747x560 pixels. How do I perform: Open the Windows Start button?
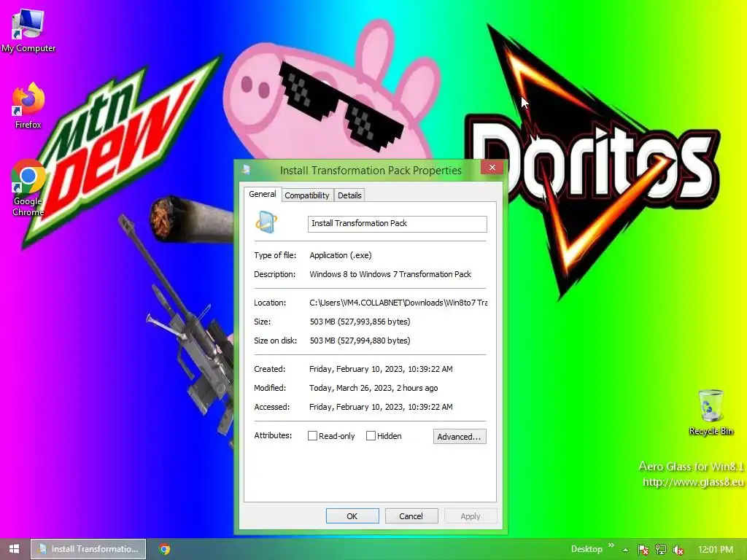(x=15, y=549)
